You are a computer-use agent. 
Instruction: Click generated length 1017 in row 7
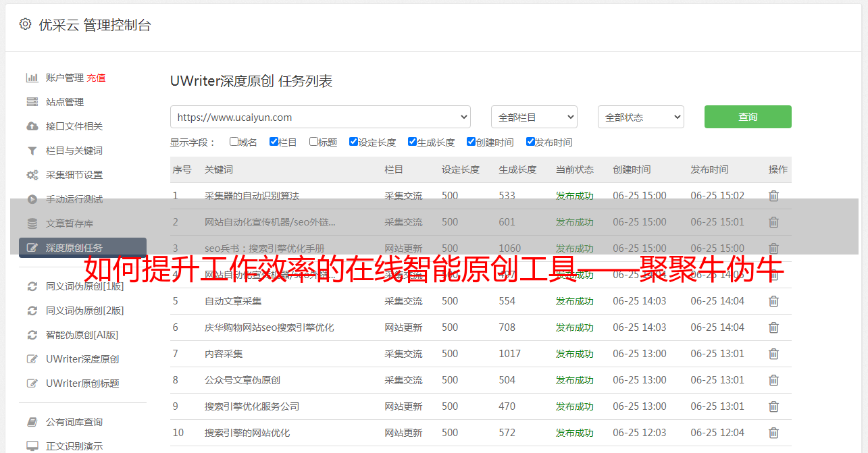[510, 354]
